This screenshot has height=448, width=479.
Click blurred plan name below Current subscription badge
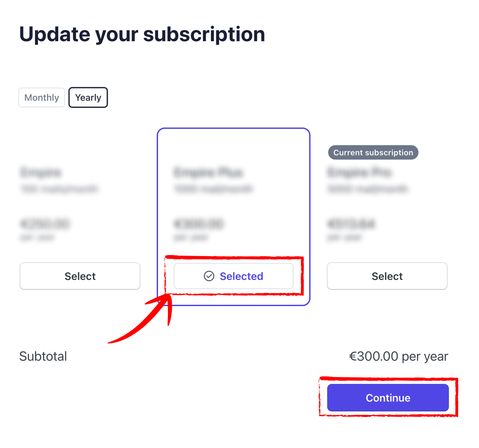coord(359,172)
